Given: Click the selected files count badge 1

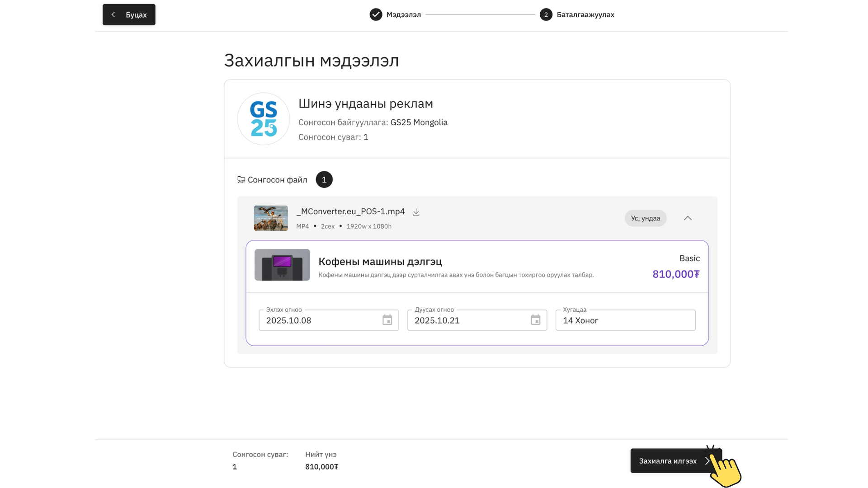Looking at the screenshot, I should click(x=324, y=180).
